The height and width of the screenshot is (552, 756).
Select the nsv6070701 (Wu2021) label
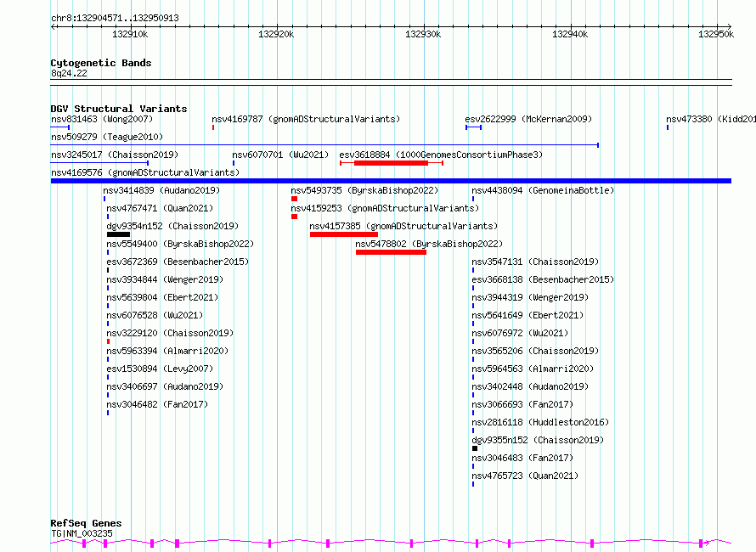click(x=280, y=155)
